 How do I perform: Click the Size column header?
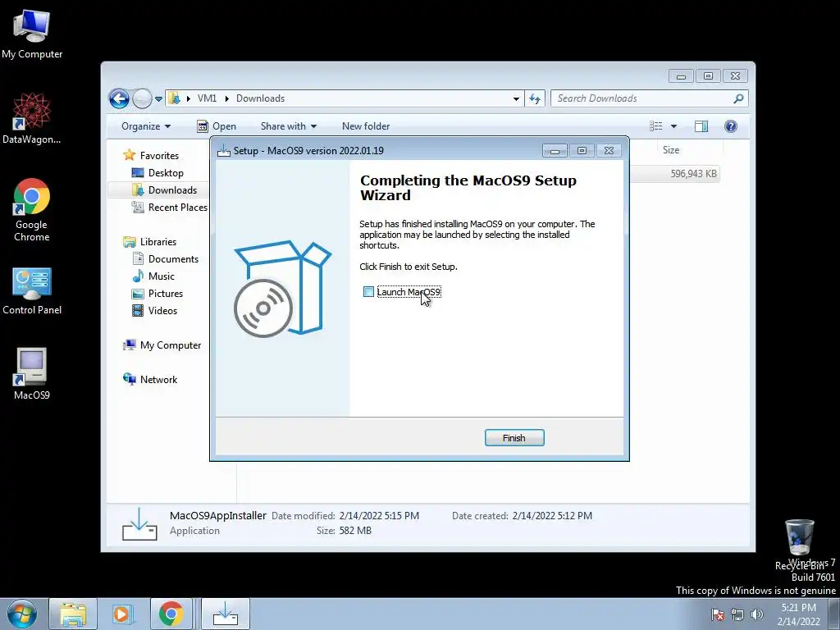pos(671,150)
